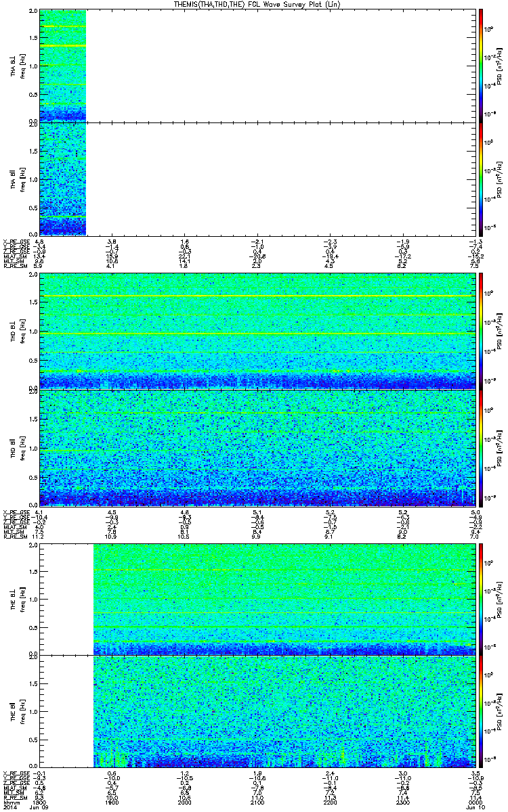Click the THE BII freq [Hz] axis label

tap(22, 712)
